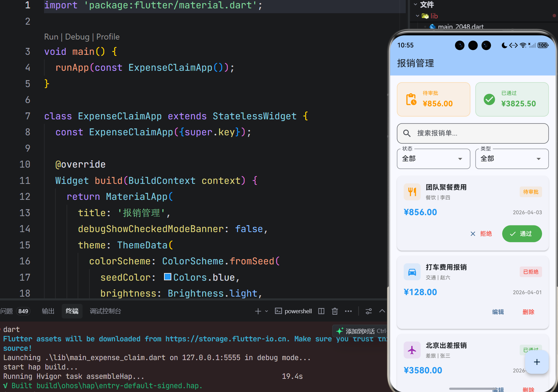This screenshot has height=392, width=558.
Task: Open terminal more actions ellipsis menu
Action: [x=348, y=311]
